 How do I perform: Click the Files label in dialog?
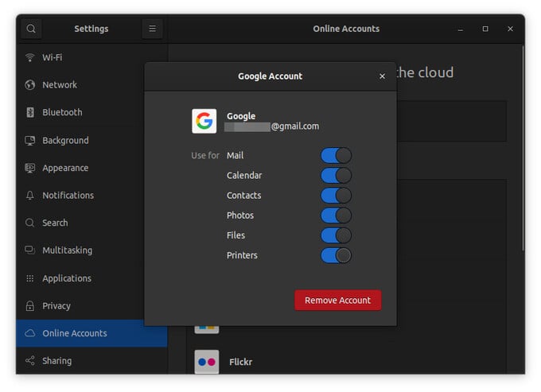pyautogui.click(x=236, y=235)
